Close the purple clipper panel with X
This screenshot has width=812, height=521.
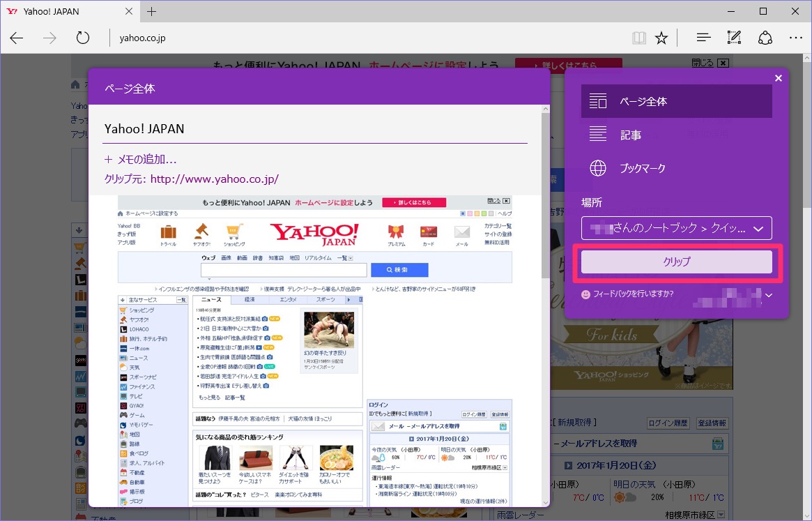[x=779, y=78]
